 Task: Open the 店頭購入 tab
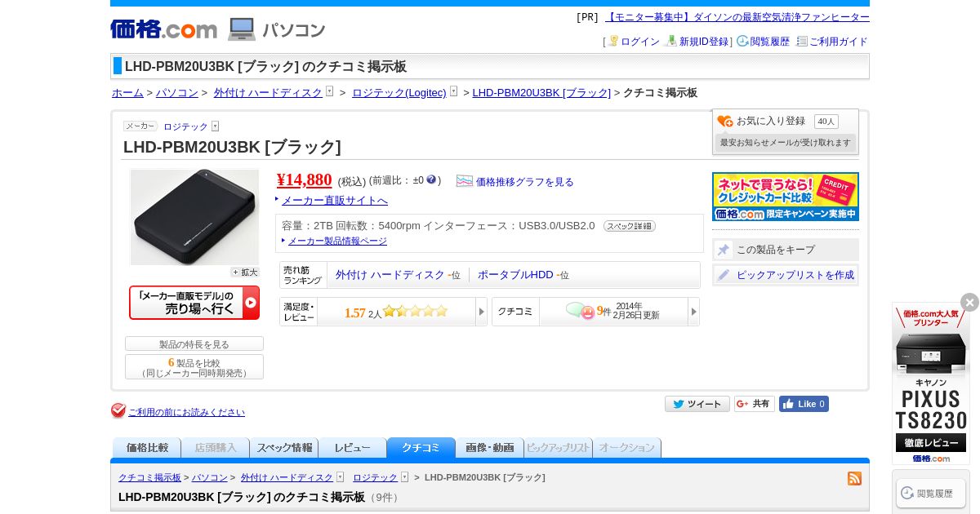coord(216,448)
